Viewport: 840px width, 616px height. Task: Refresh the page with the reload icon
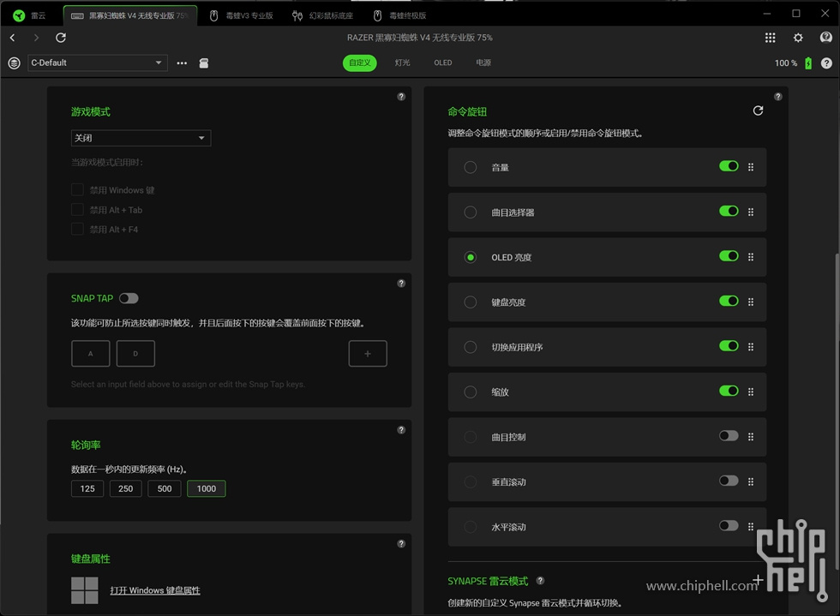[x=61, y=38]
